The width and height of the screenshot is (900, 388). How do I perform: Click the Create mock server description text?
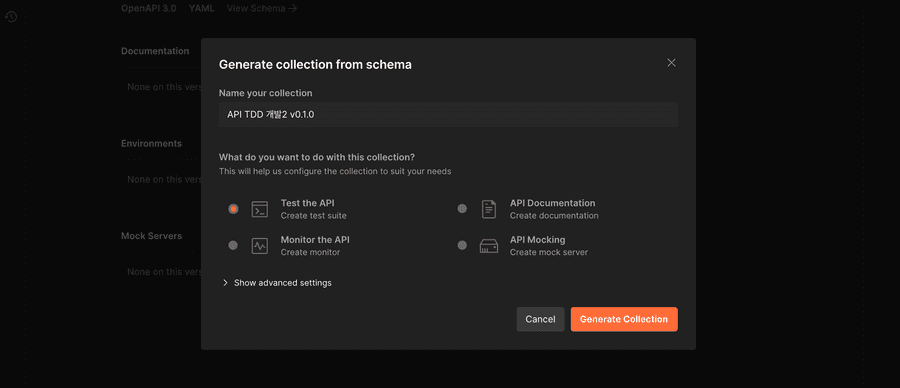click(549, 252)
